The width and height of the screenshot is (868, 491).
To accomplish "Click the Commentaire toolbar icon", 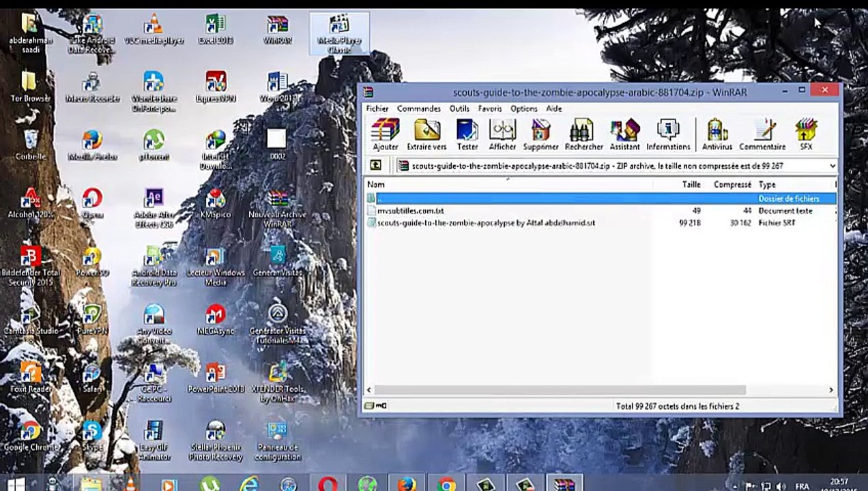I will tap(762, 134).
